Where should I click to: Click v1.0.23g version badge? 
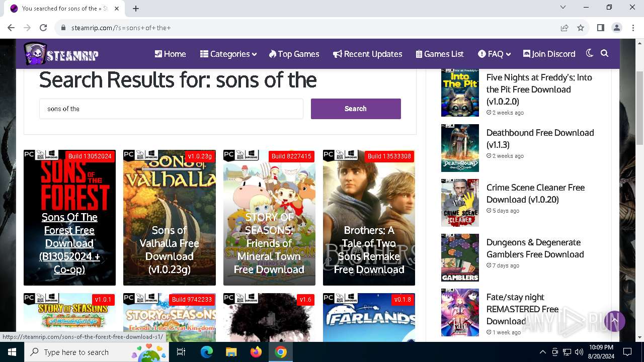200,156
